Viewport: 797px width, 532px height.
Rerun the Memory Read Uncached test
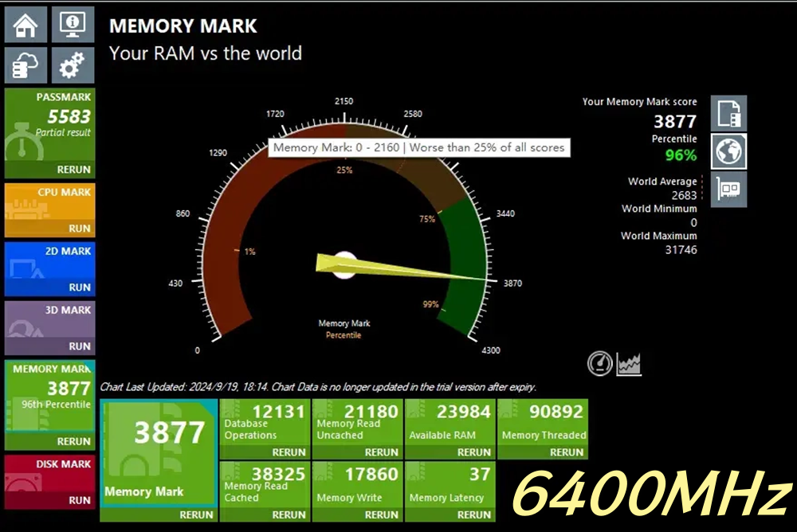381,452
